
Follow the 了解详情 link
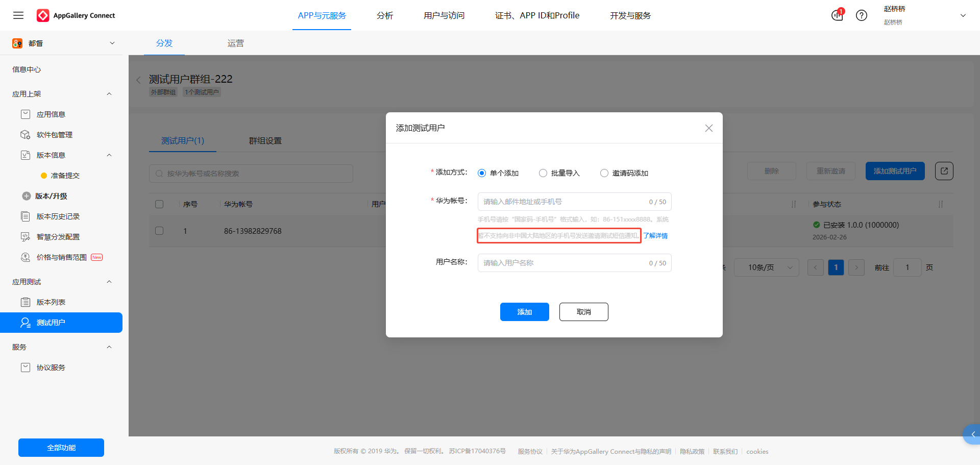pyautogui.click(x=655, y=236)
